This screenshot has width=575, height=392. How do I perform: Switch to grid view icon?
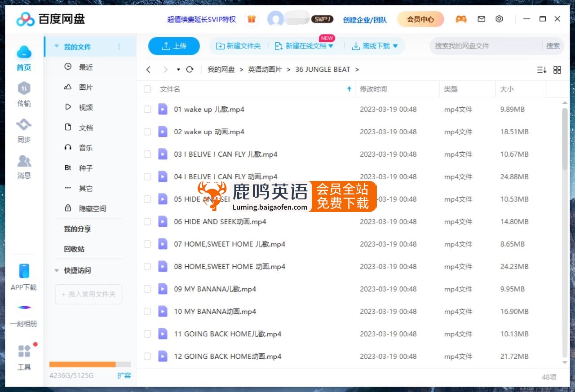click(557, 70)
